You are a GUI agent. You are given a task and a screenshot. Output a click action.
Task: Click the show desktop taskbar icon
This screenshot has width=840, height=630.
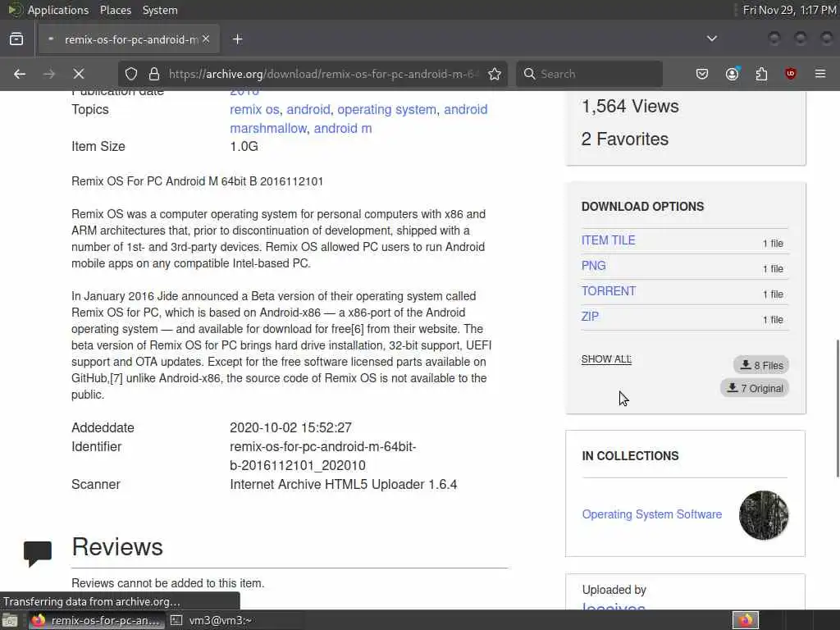pyautogui.click(x=10, y=620)
